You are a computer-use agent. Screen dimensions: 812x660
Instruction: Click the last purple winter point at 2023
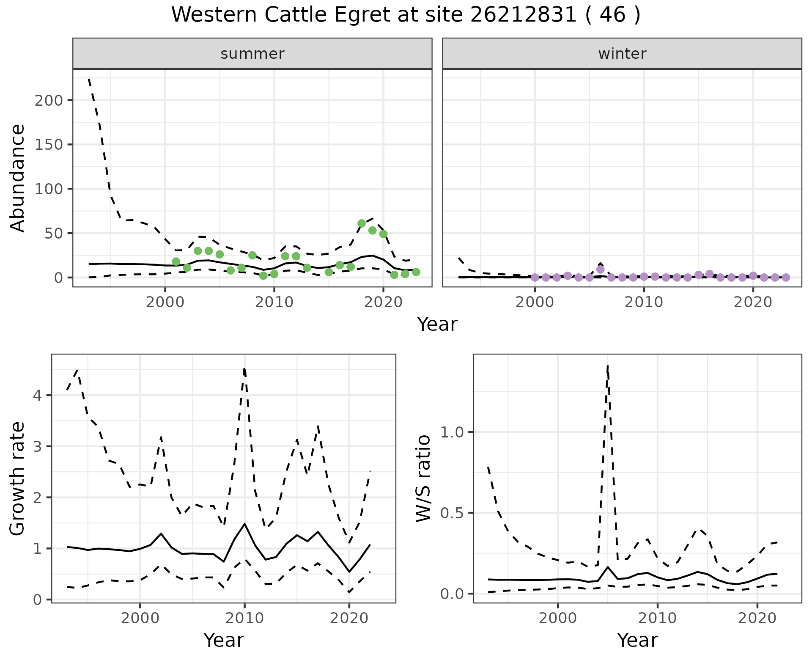tap(786, 278)
